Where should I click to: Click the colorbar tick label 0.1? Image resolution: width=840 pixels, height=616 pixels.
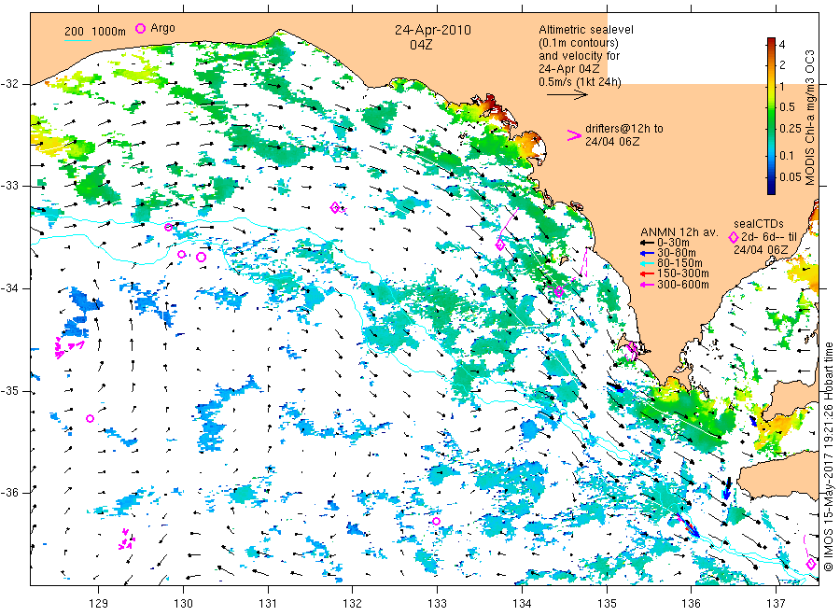(x=787, y=155)
